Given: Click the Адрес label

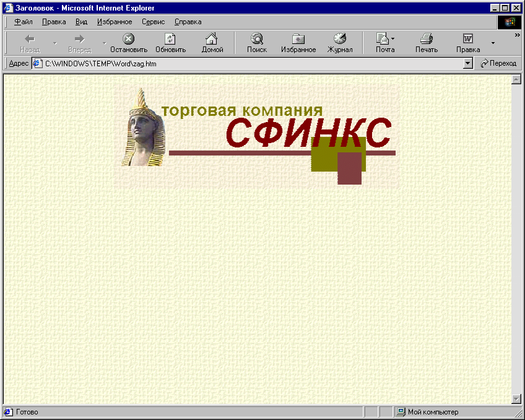Looking at the screenshot, I should click(x=19, y=63).
